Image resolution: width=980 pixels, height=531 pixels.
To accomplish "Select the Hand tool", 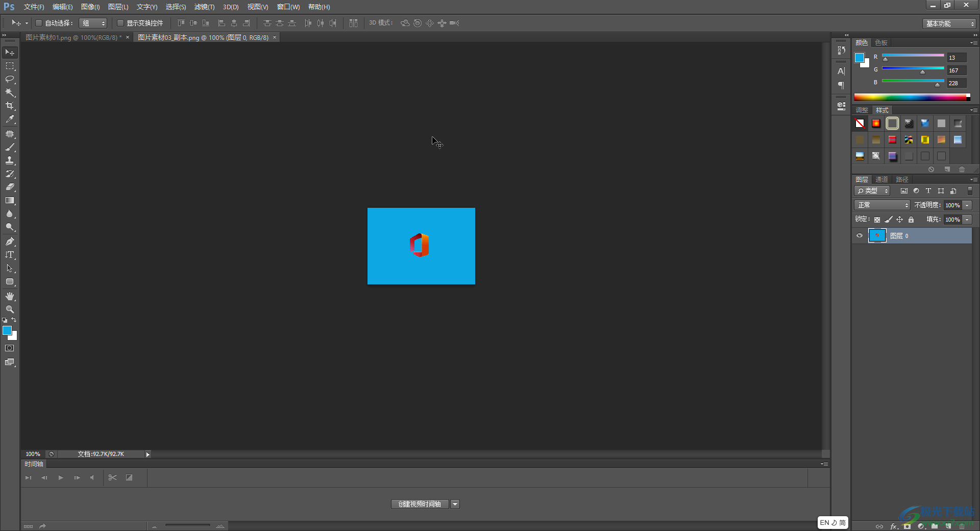I will [10, 296].
